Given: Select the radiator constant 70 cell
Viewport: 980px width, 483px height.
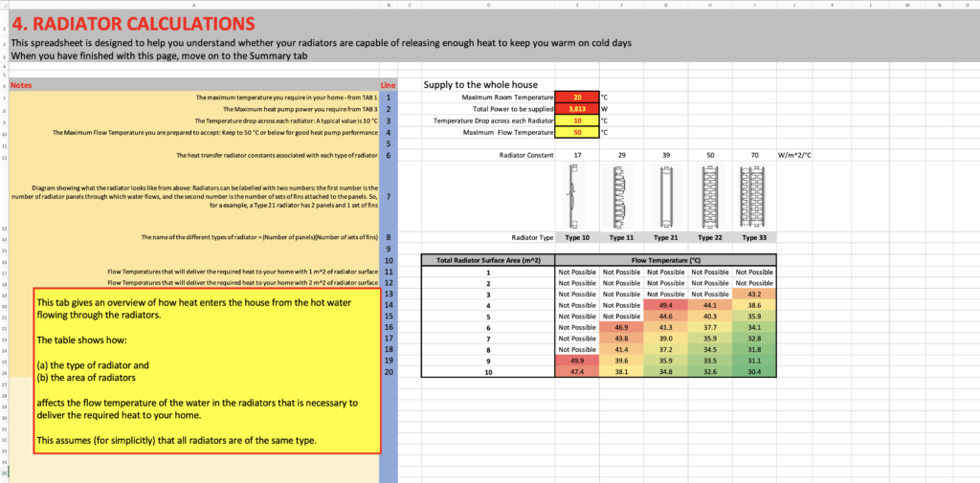Looking at the screenshot, I should [754, 154].
